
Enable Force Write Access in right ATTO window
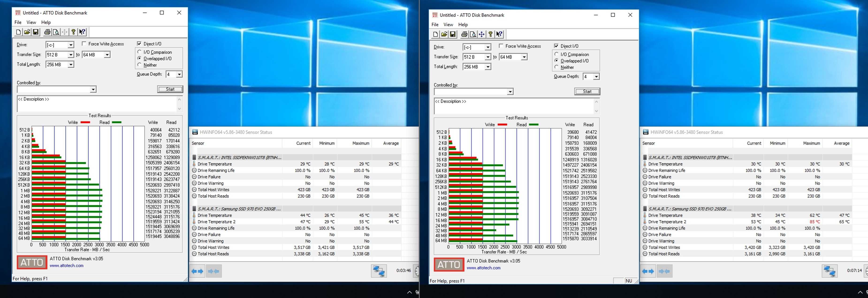coord(501,46)
